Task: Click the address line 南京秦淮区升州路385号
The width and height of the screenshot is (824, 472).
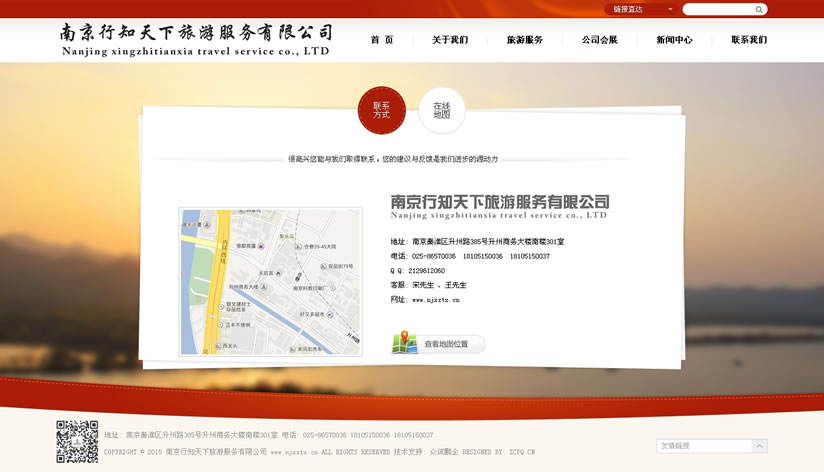Action: point(477,242)
